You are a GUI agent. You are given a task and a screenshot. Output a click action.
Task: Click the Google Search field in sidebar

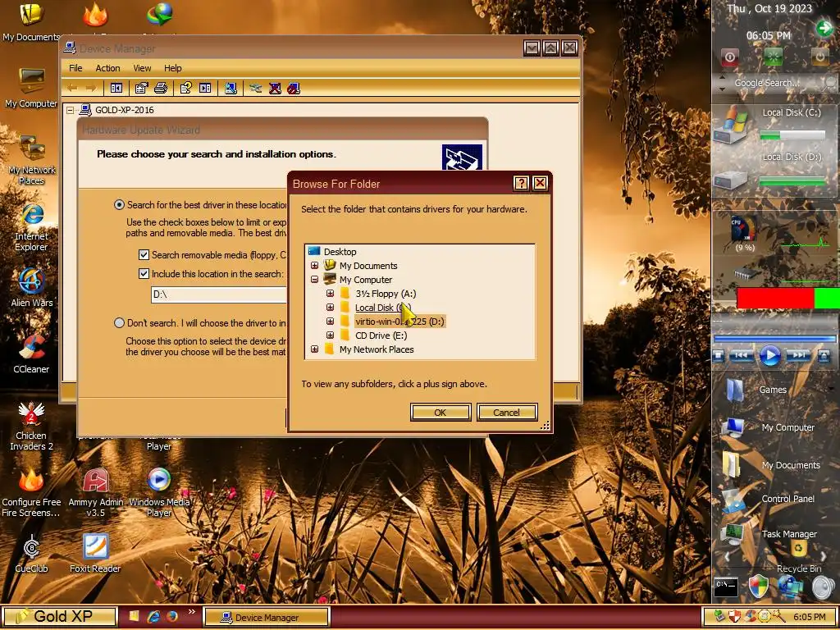[767, 83]
